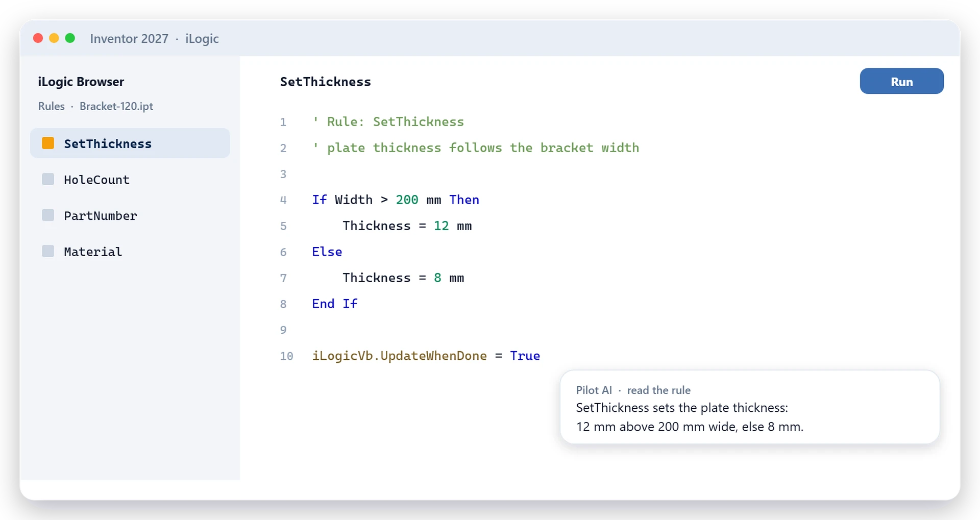Click line number 10 in gutter

pyautogui.click(x=286, y=356)
